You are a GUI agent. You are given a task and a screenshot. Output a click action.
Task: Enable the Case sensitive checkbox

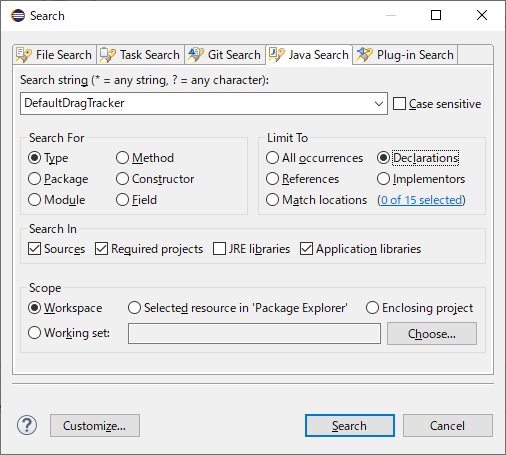pyautogui.click(x=399, y=104)
